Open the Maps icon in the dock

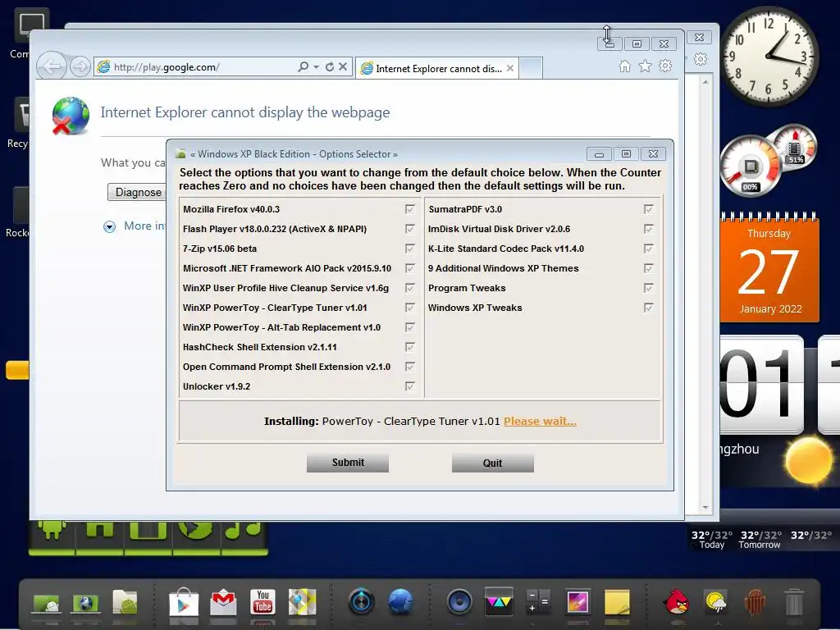point(302,602)
